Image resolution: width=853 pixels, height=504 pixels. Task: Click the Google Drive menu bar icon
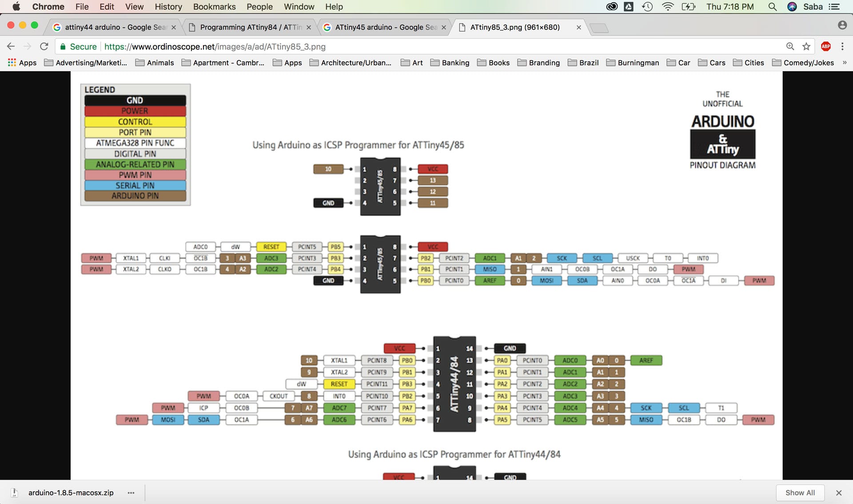629,7
